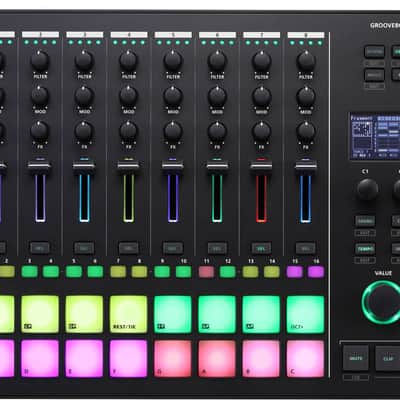Click track 3 MOD knob

(x=84, y=96)
